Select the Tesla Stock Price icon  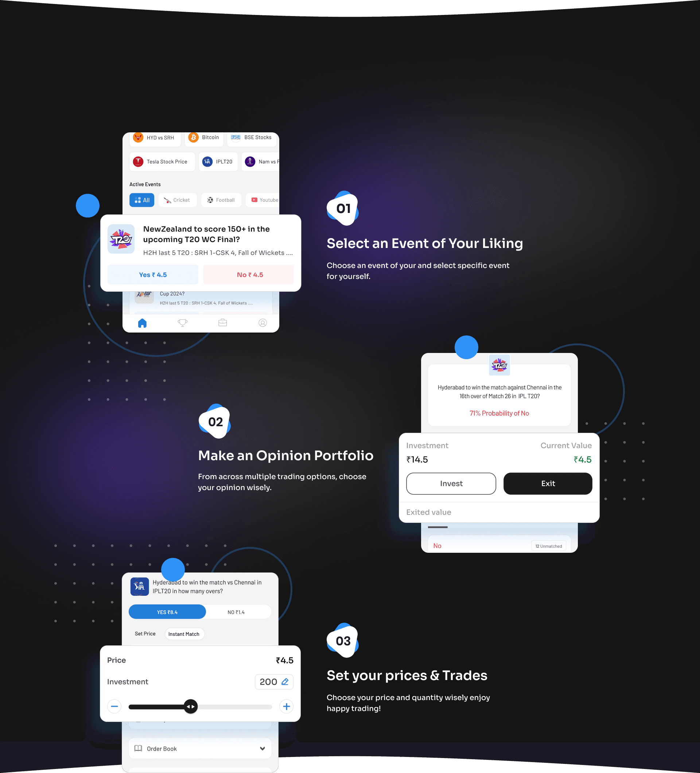(139, 162)
